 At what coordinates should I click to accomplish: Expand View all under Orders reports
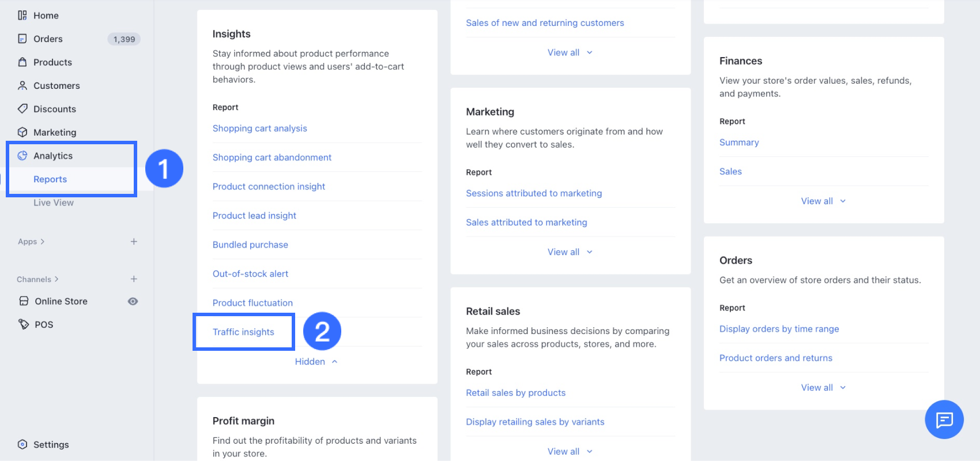coord(823,388)
